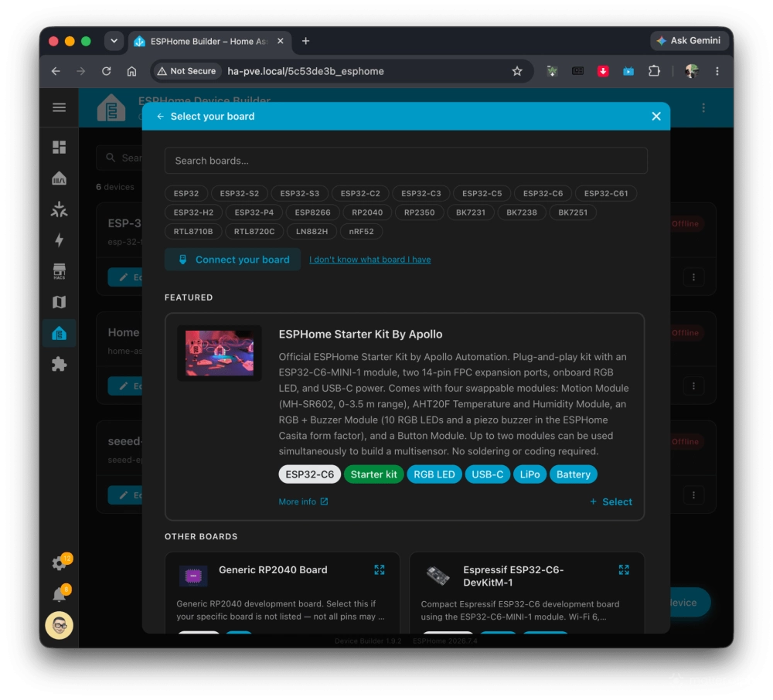This screenshot has height=700, width=773.
Task: Open "I don't know what board I have" link
Action: coord(369,260)
